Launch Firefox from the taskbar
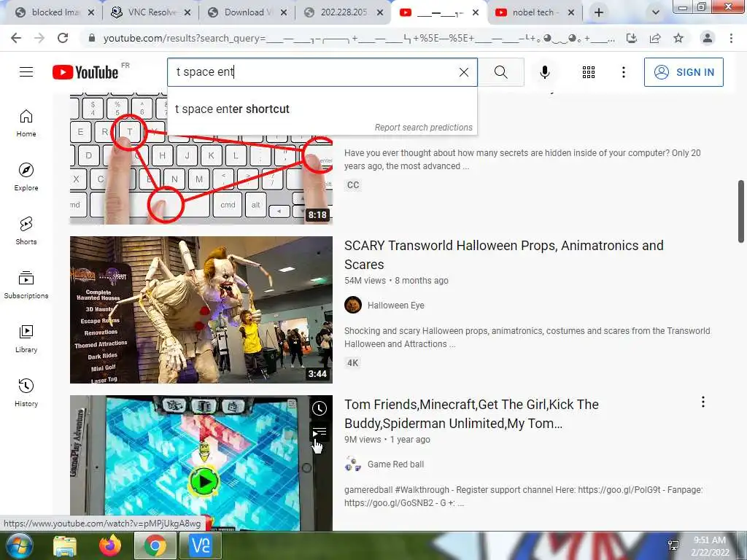The image size is (747, 560). [110, 545]
